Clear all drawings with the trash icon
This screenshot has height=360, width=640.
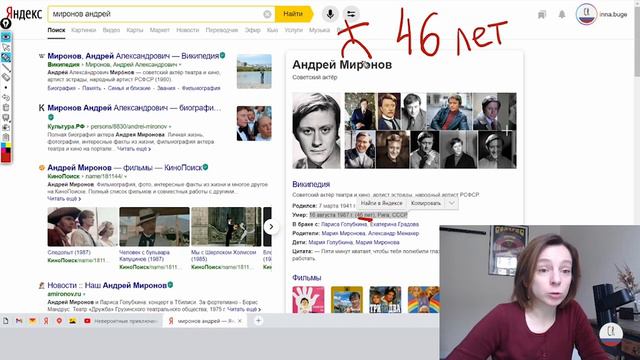(6, 107)
